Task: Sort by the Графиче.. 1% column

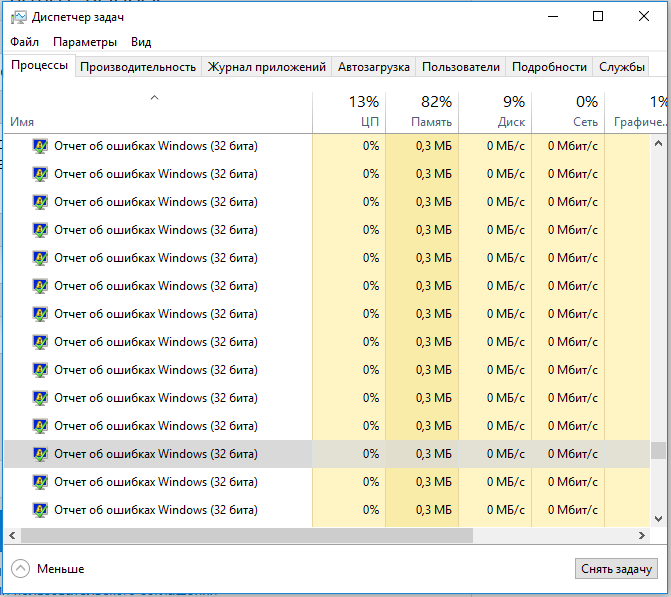Action: pyautogui.click(x=637, y=113)
